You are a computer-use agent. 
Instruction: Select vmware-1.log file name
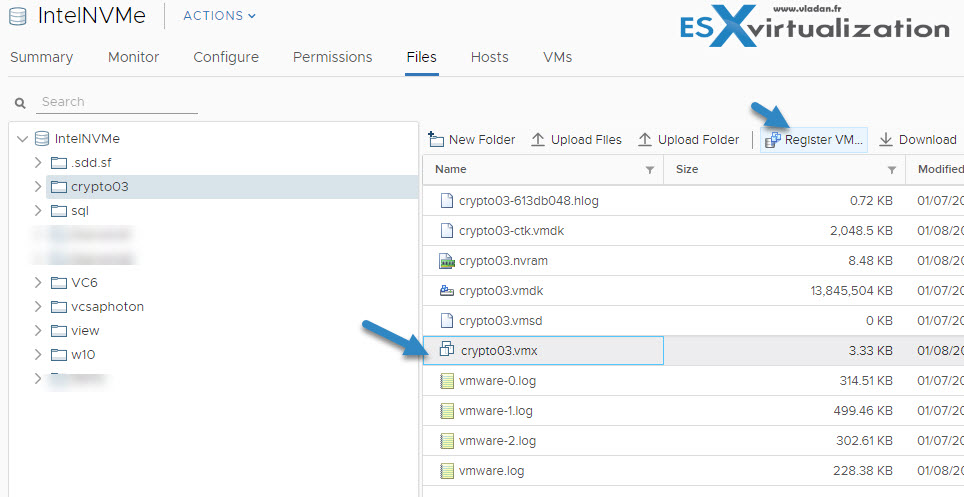496,411
